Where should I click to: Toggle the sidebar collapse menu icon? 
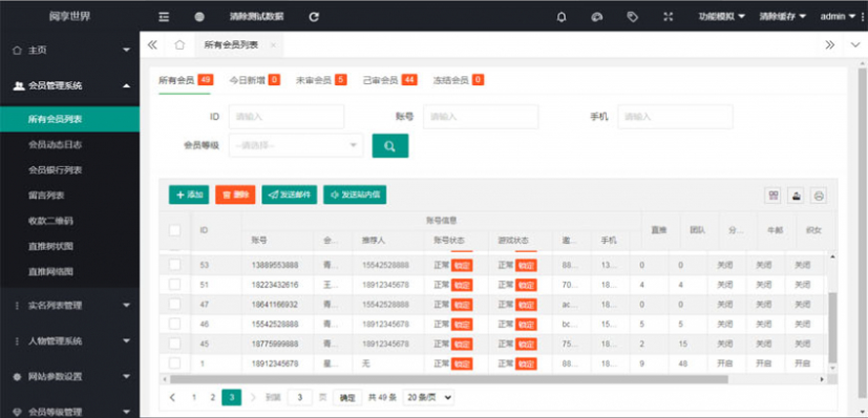click(164, 17)
